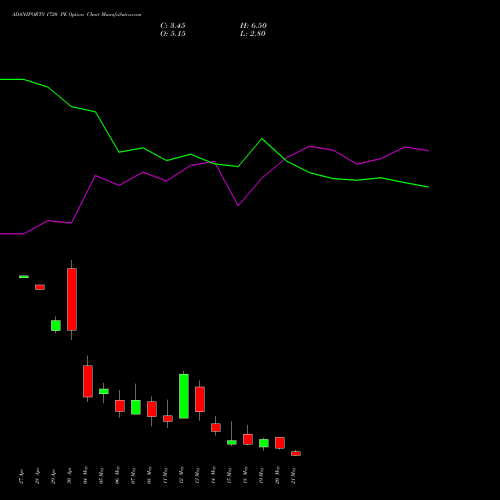This screenshot has width=500, height=500.
Task: Select the red candle above 13 May
Action: pyautogui.click(x=200, y=399)
